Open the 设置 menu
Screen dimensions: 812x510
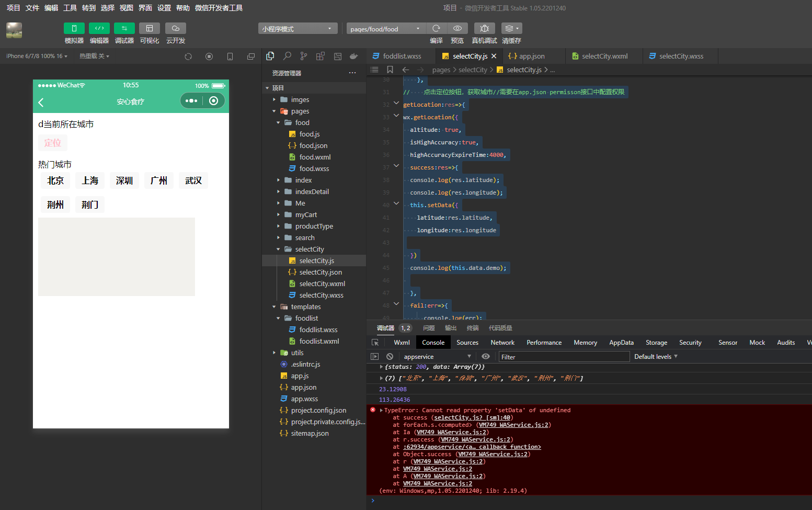164,8
